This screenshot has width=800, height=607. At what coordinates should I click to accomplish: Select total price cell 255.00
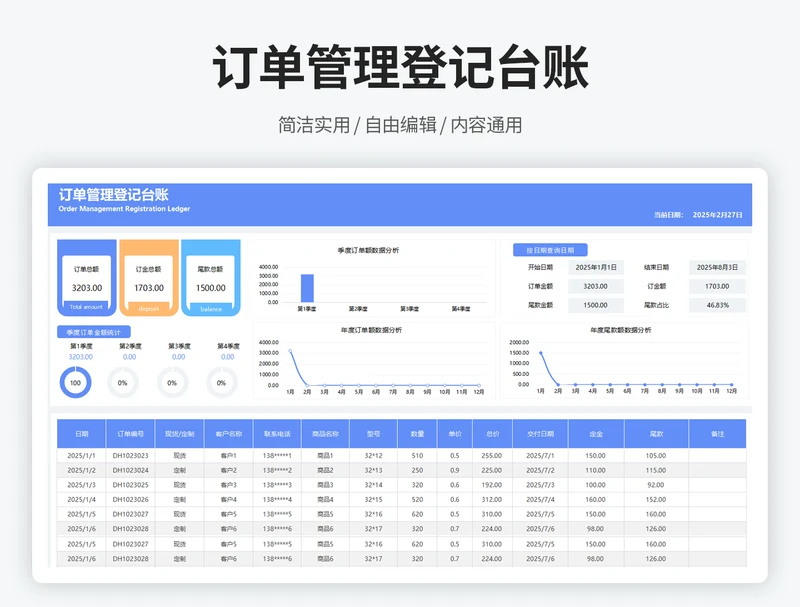[x=492, y=456]
